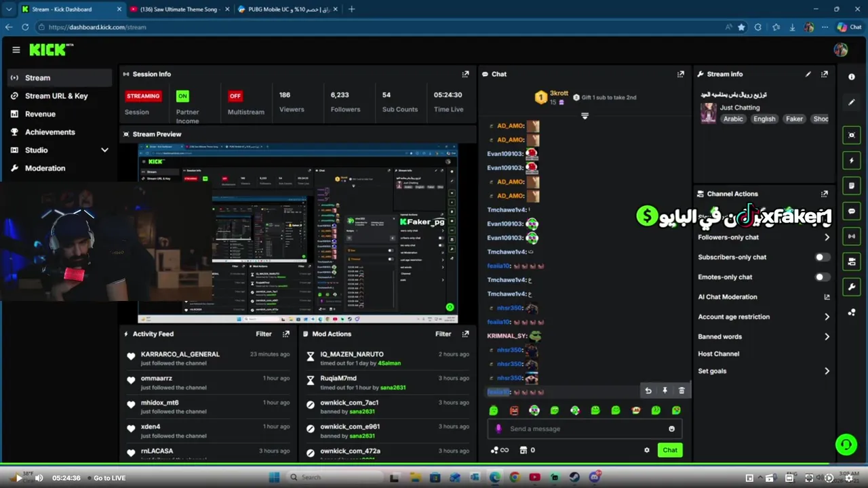Toggle the Subscribers-only chat switch
The width and height of the screenshot is (868, 488).
click(x=822, y=258)
